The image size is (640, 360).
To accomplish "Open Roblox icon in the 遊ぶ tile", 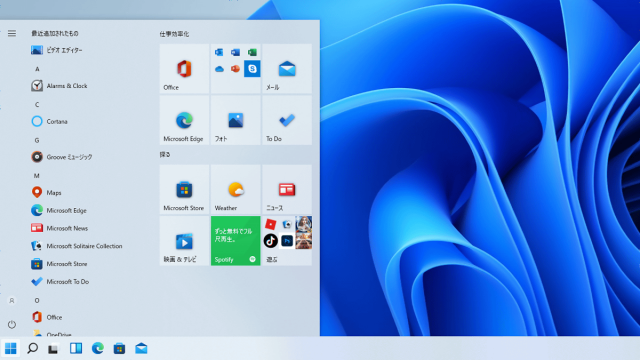I will coord(271,224).
